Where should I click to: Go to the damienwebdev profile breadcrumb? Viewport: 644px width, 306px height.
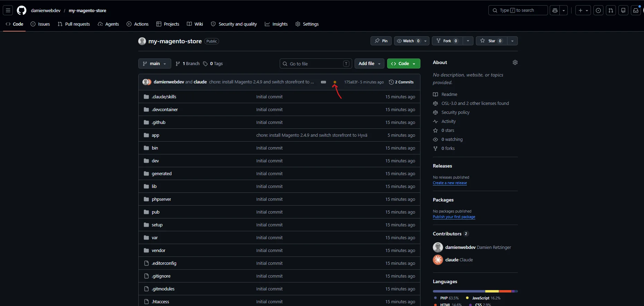(46, 10)
